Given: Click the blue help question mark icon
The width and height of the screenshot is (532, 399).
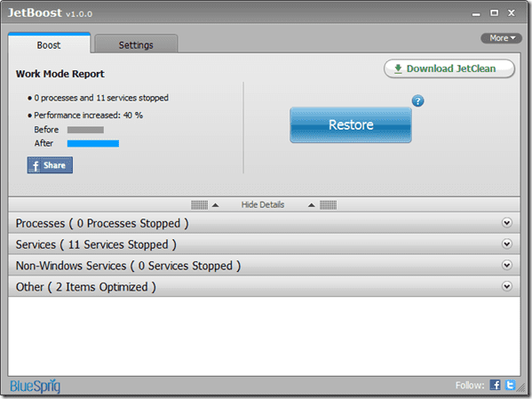Looking at the screenshot, I should click(x=417, y=100).
